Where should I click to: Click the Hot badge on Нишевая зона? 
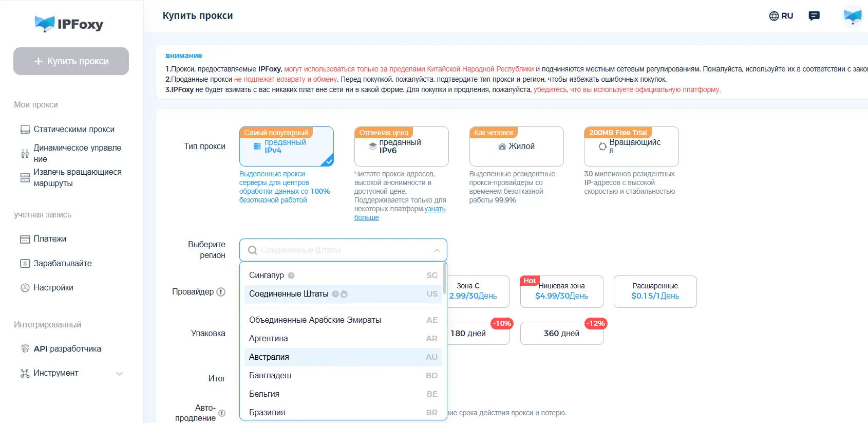point(530,281)
